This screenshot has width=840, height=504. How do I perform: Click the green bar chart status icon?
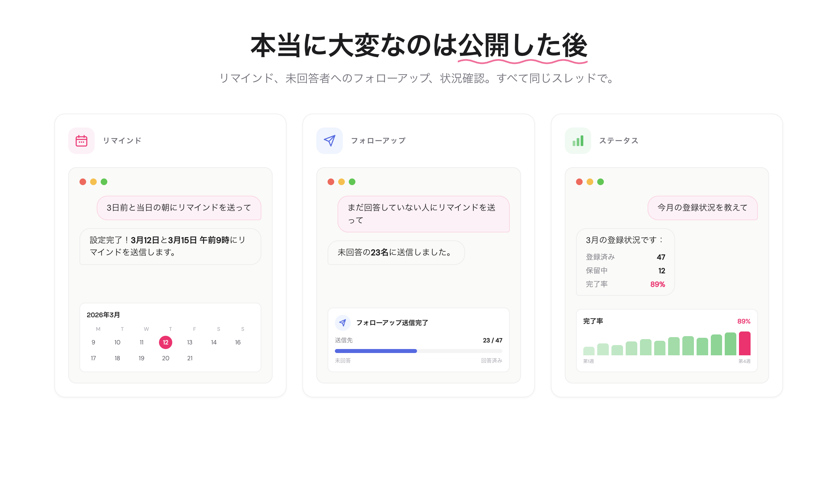(577, 141)
